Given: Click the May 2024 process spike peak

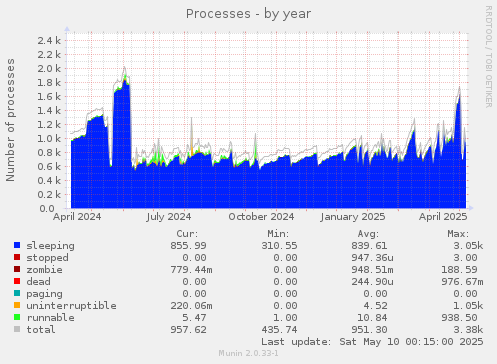Looking at the screenshot, I should [x=124, y=67].
